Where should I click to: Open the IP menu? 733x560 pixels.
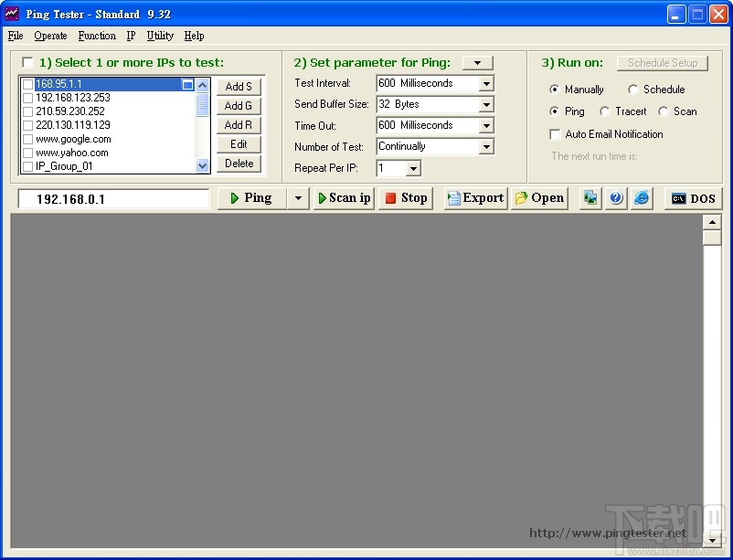[131, 36]
